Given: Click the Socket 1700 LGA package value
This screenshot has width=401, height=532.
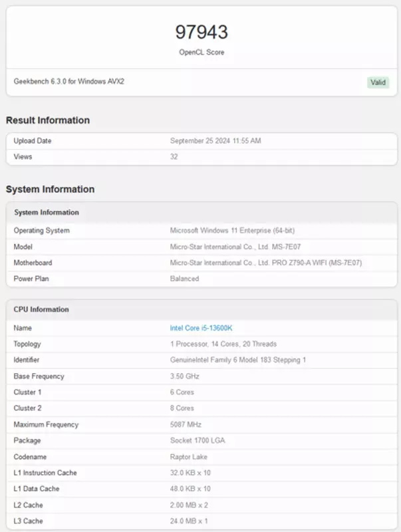Looking at the screenshot, I should pos(198,440).
